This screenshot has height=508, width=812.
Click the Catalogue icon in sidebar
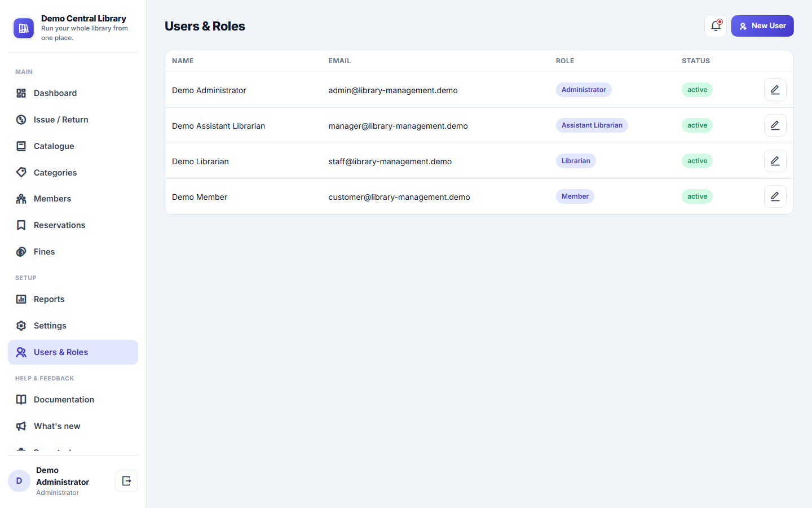point(21,146)
